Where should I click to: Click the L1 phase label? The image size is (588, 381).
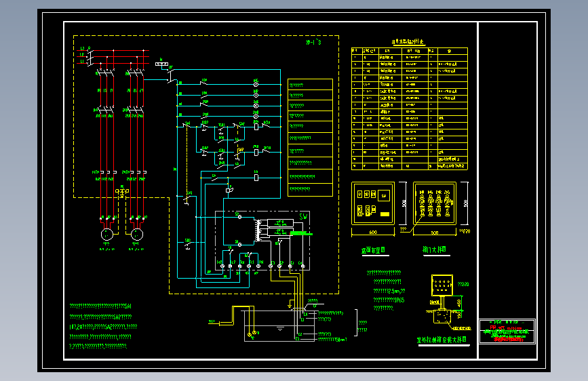(x=82, y=61)
